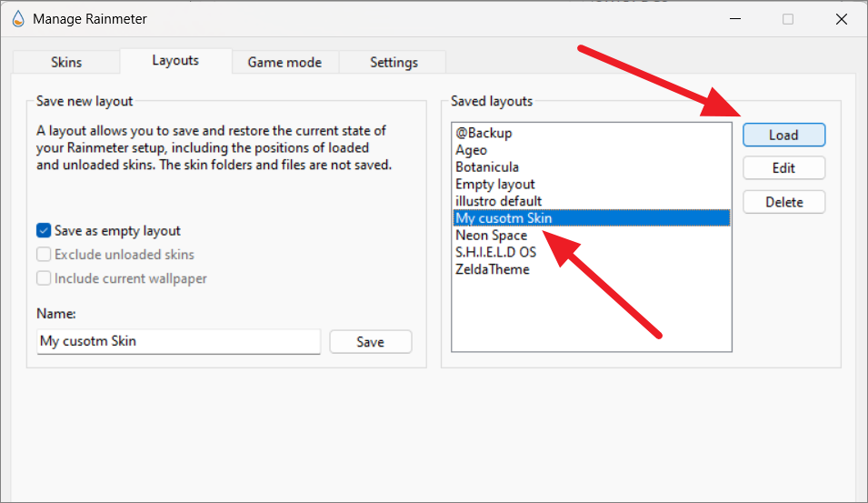Click Save button for new layout

(370, 342)
